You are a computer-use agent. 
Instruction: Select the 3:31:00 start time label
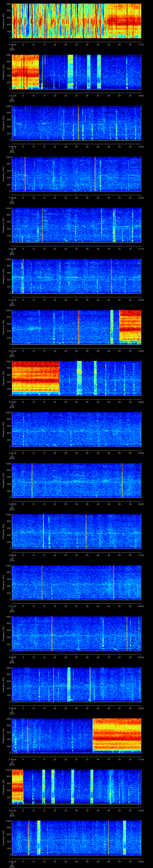click(12, 810)
